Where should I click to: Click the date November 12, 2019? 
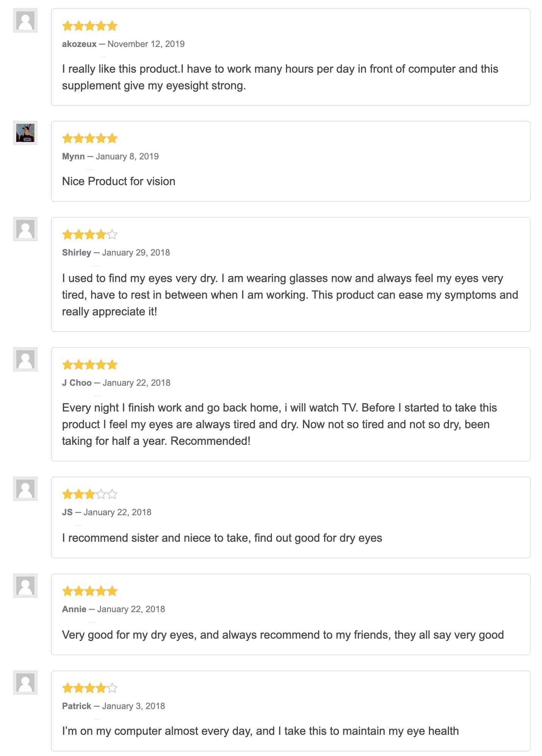146,44
